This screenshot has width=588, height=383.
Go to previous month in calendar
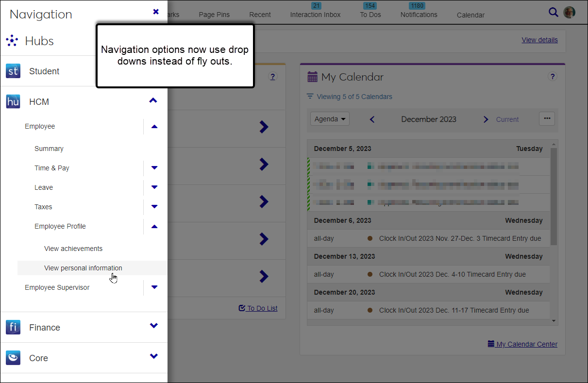tap(372, 119)
